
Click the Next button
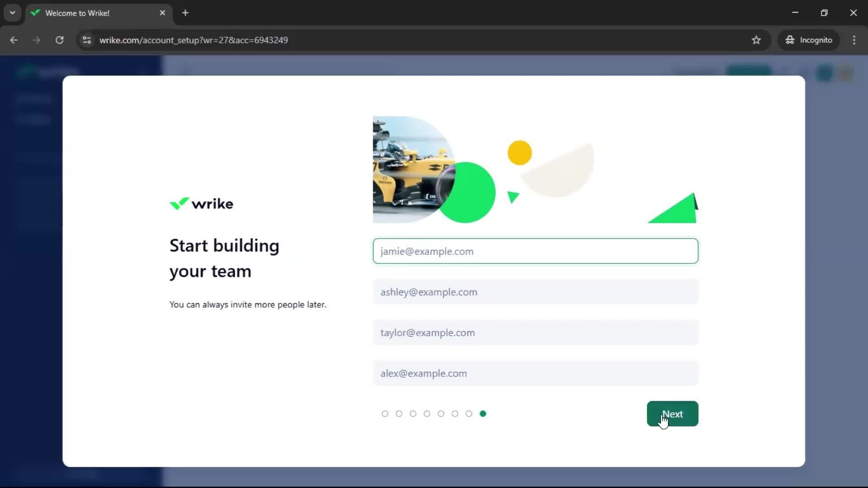[672, 413]
